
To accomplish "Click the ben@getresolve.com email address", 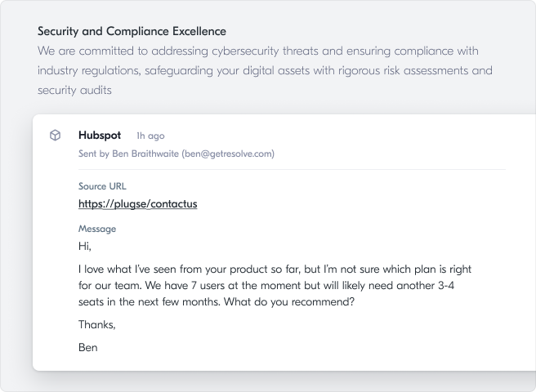I will pos(228,154).
